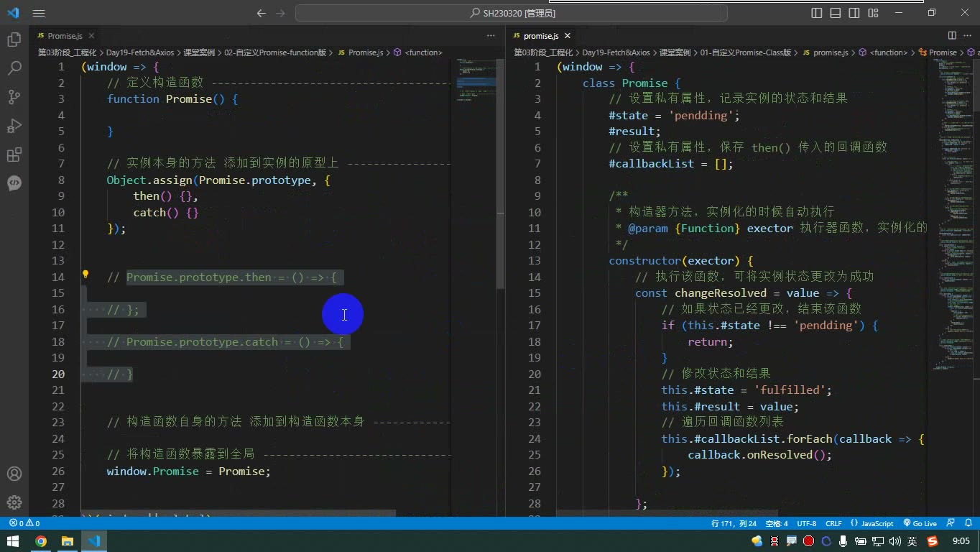Screen dimensions: 980x552
Task: Open the Manage gear menu
Action: coord(14,502)
